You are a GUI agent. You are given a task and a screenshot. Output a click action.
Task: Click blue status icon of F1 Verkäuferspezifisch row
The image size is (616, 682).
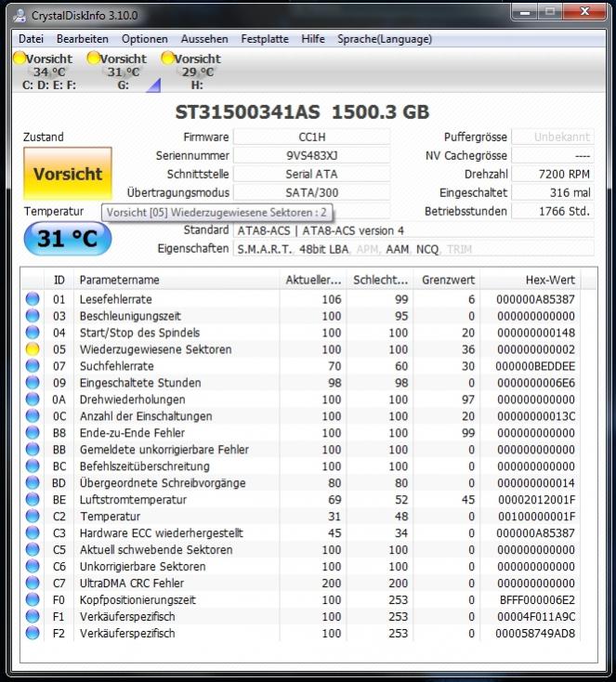[x=33, y=616]
